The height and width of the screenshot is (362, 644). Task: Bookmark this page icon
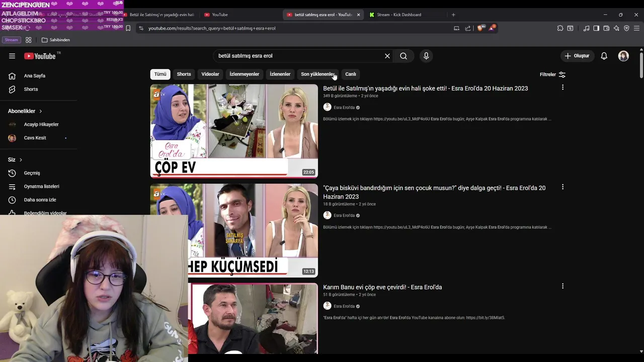pyautogui.click(x=128, y=28)
